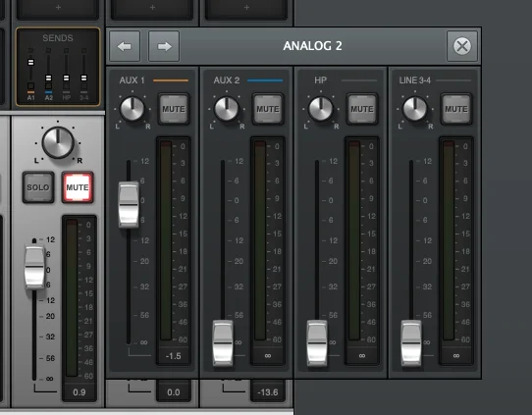532x415 pixels.
Task: Click the HP mini send fader
Action: [x=66, y=78]
